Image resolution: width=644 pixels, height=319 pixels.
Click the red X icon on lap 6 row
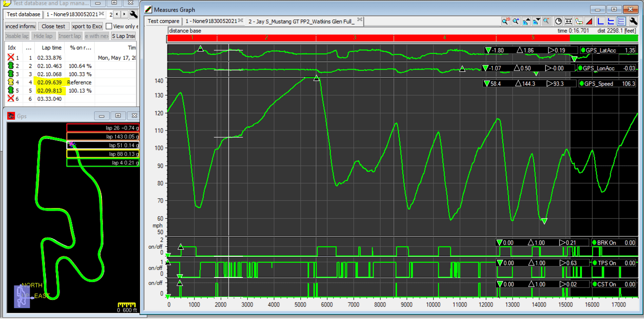tap(11, 99)
